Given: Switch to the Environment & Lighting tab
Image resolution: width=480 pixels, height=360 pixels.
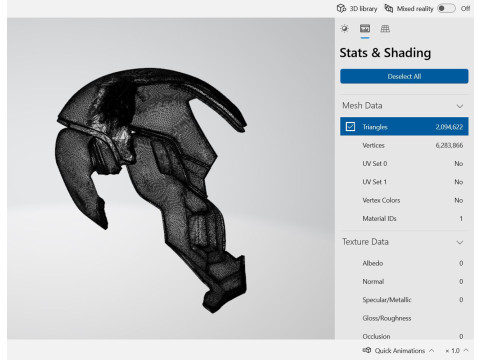Looking at the screenshot, I should pyautogui.click(x=345, y=29).
